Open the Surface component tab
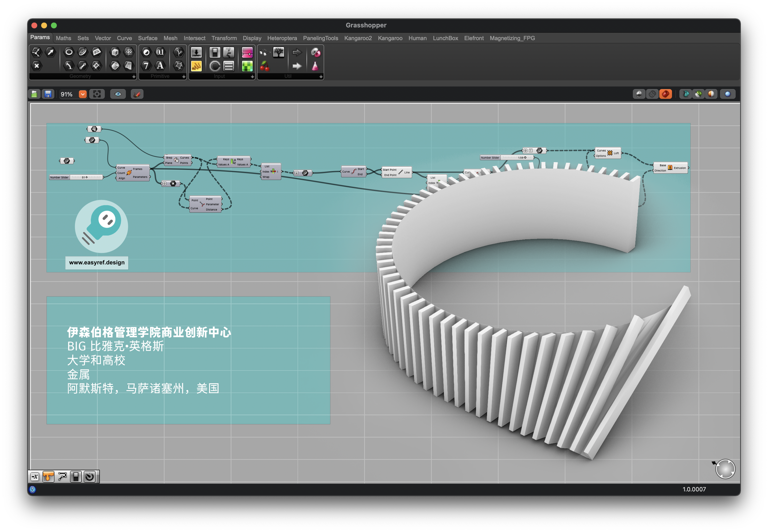This screenshot has width=768, height=532. 147,38
